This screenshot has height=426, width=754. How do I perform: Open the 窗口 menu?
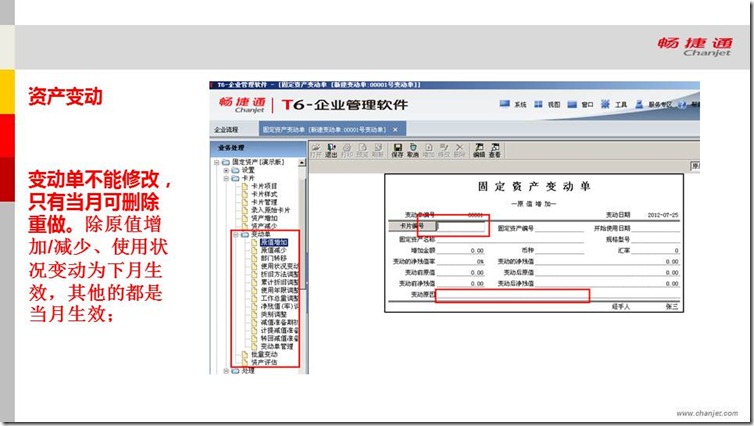[580, 104]
